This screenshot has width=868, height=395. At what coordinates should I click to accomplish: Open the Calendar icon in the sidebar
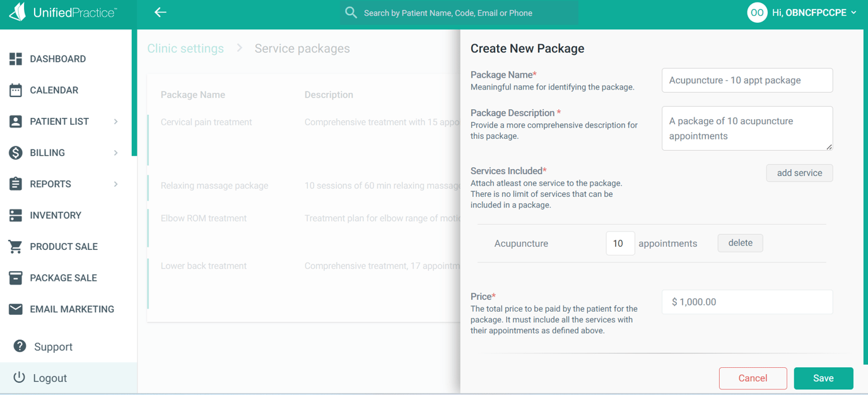pyautogui.click(x=16, y=90)
